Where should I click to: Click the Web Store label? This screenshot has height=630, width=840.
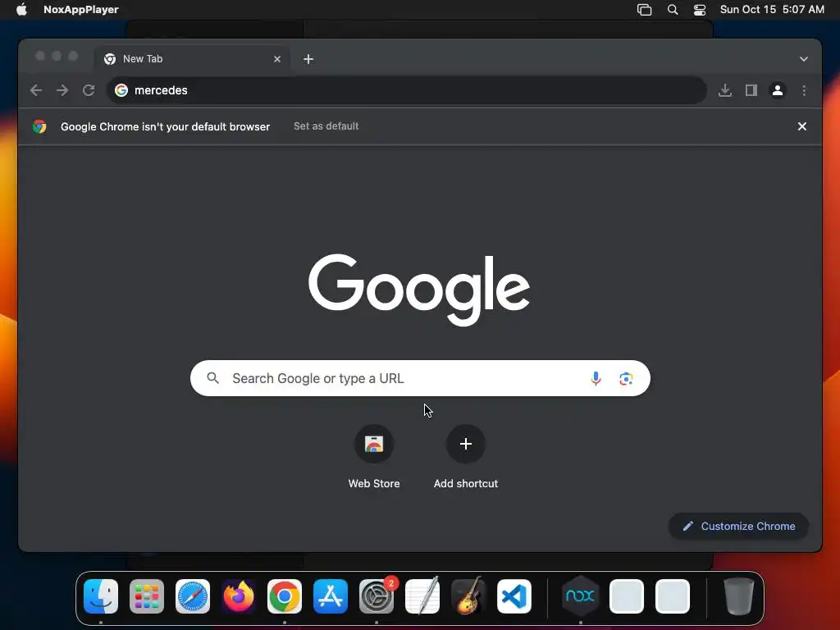point(374,484)
